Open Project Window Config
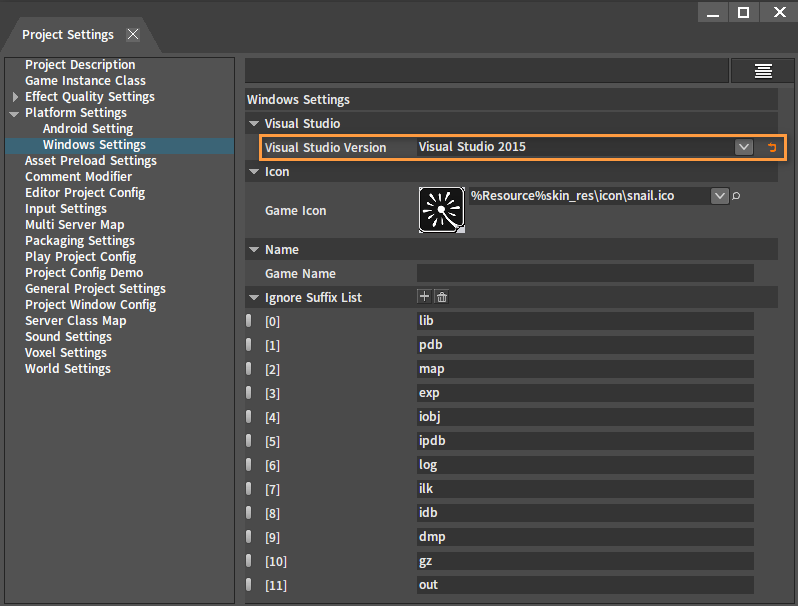 91,305
